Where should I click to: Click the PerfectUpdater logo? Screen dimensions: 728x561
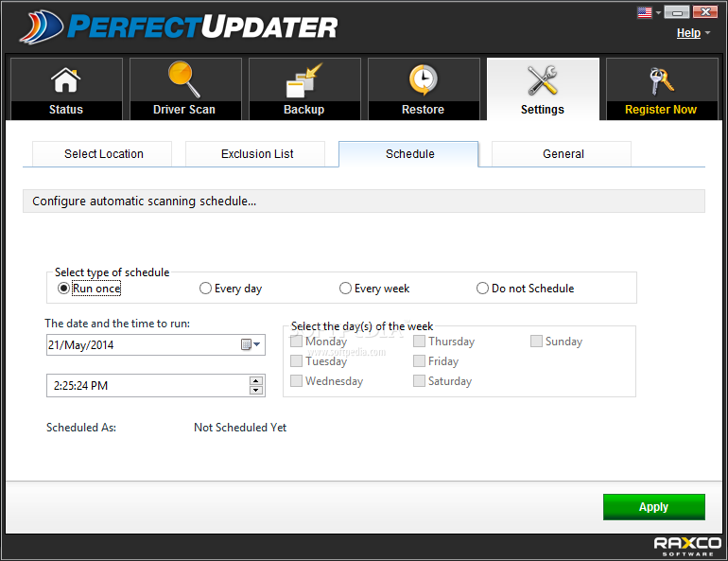(x=180, y=26)
